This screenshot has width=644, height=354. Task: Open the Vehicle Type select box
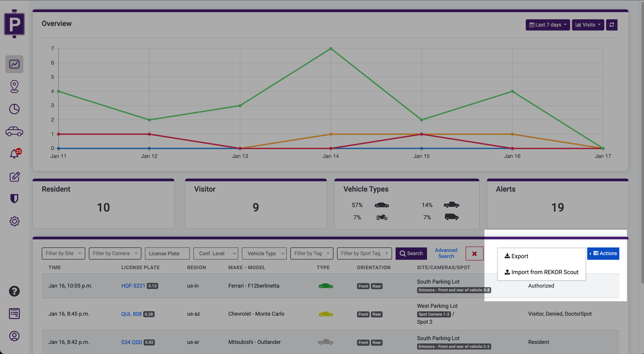[x=264, y=253]
